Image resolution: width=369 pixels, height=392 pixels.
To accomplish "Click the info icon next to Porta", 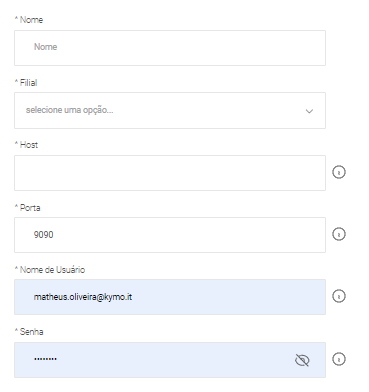I will [x=339, y=234].
